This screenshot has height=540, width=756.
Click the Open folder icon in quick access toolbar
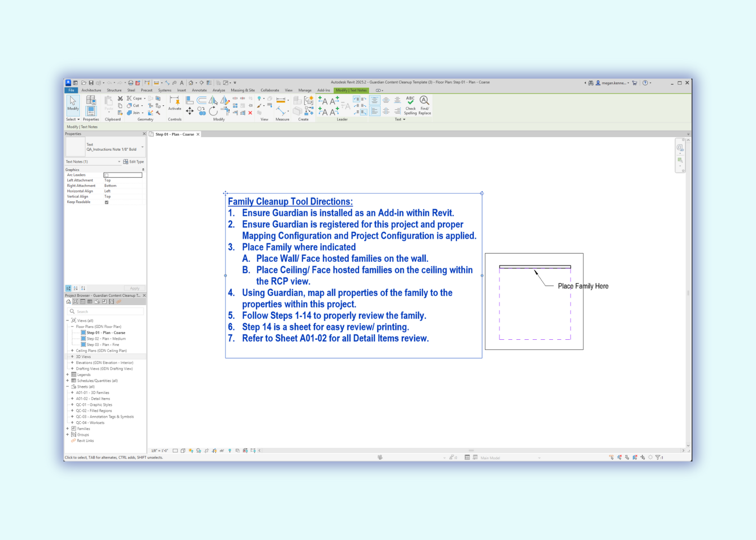coord(84,83)
